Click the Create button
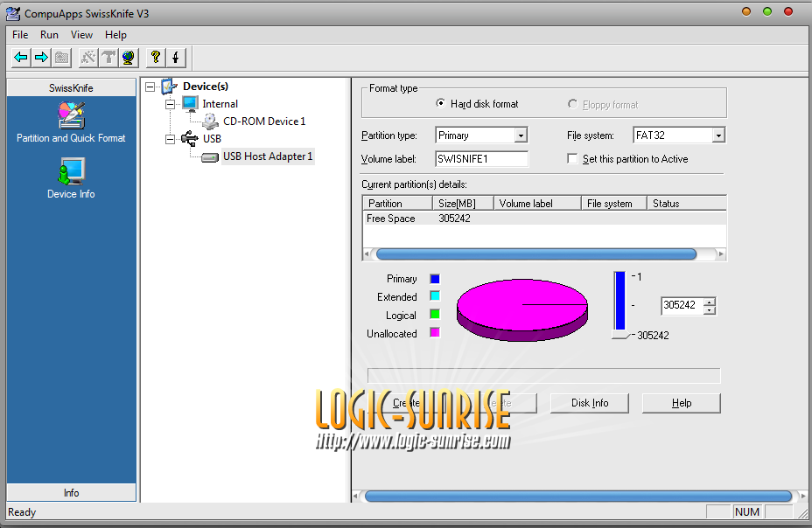812x528 pixels. 405,403
